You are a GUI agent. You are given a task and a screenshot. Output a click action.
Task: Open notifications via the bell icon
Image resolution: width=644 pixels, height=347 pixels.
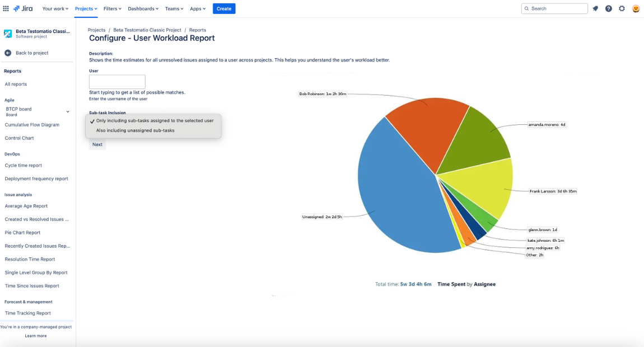coord(595,8)
